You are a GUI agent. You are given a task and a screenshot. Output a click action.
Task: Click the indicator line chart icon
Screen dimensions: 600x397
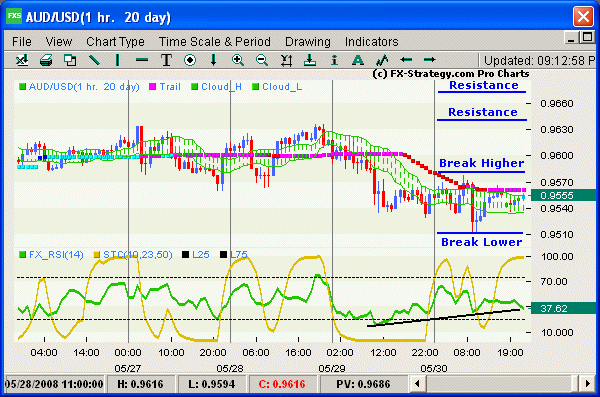coord(382,60)
